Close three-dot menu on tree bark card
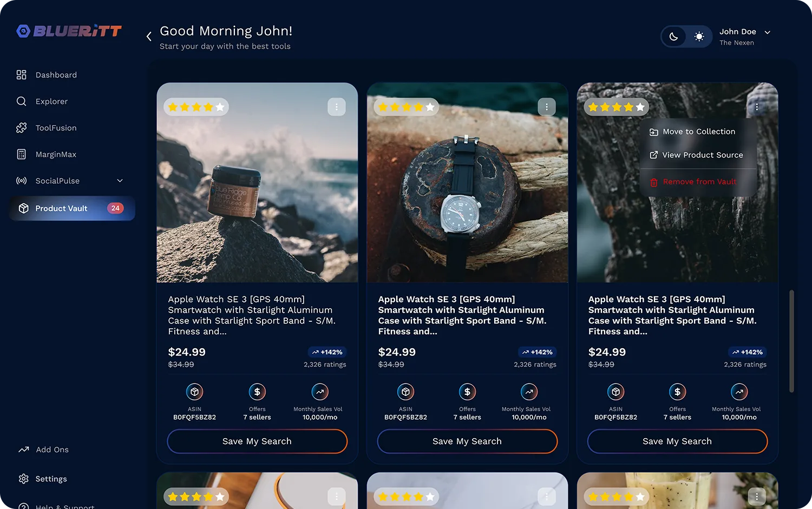The width and height of the screenshot is (812, 509). coord(757,107)
